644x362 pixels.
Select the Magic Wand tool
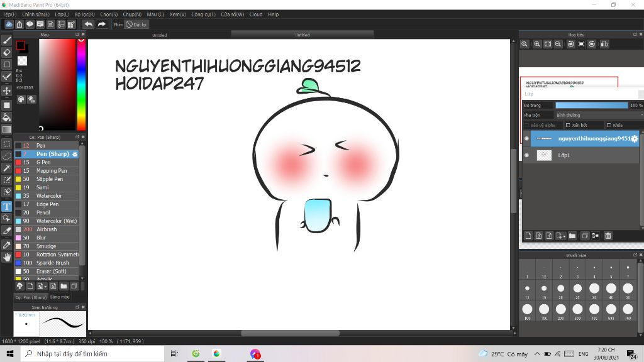coord(6,168)
